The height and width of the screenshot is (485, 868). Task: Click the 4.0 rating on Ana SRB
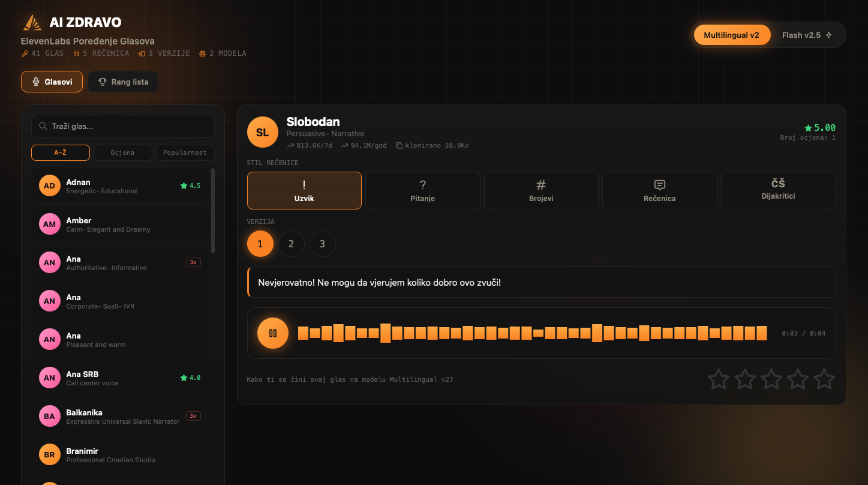[x=190, y=378]
